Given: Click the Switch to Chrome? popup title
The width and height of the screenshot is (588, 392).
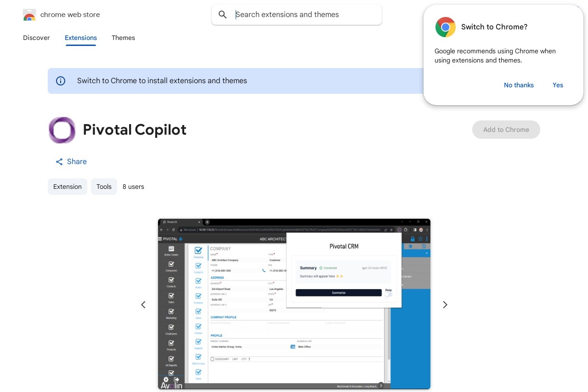Looking at the screenshot, I should (494, 27).
